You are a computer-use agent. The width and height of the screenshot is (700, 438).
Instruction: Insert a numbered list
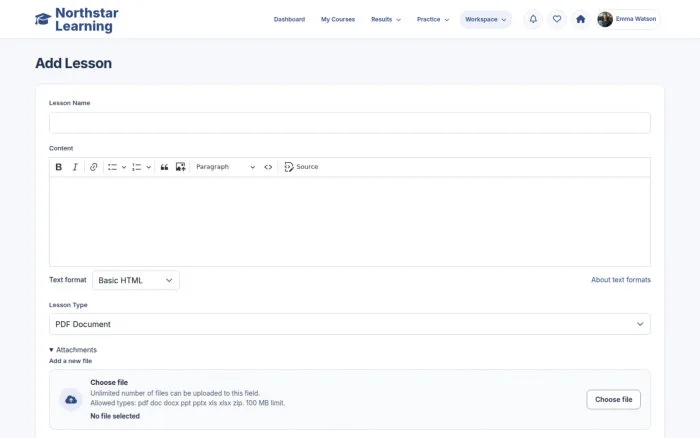point(137,167)
